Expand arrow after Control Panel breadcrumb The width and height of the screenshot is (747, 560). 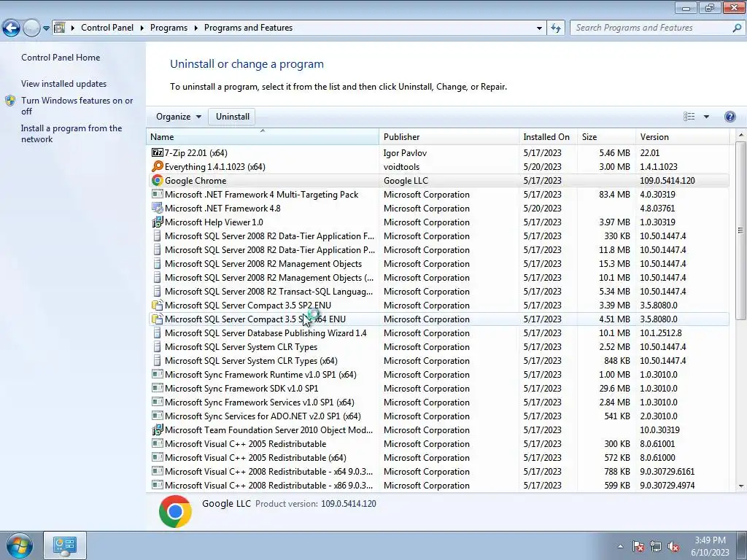coord(142,28)
